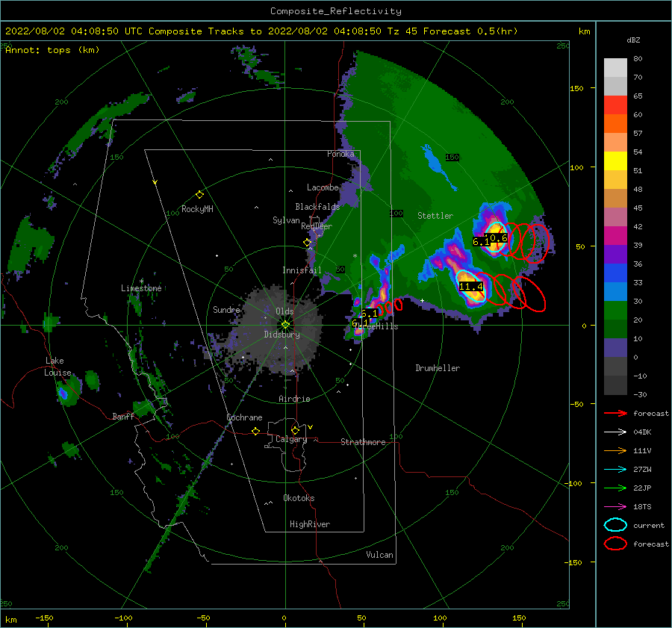Click the Blackfalds town label

pos(317,207)
